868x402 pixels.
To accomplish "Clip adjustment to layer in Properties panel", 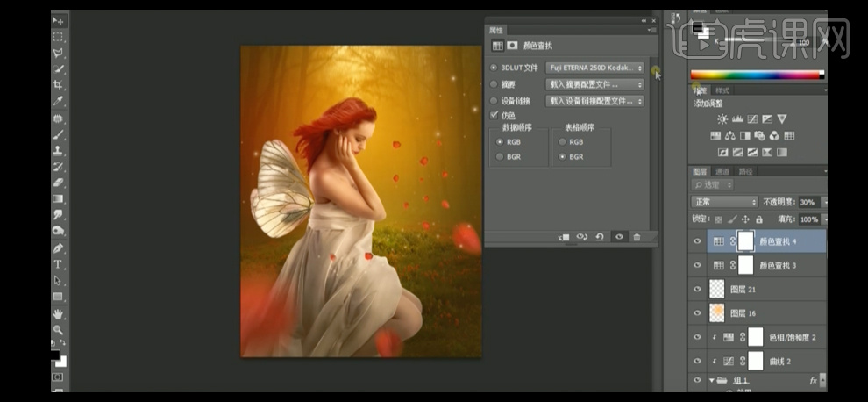I will pyautogui.click(x=564, y=237).
